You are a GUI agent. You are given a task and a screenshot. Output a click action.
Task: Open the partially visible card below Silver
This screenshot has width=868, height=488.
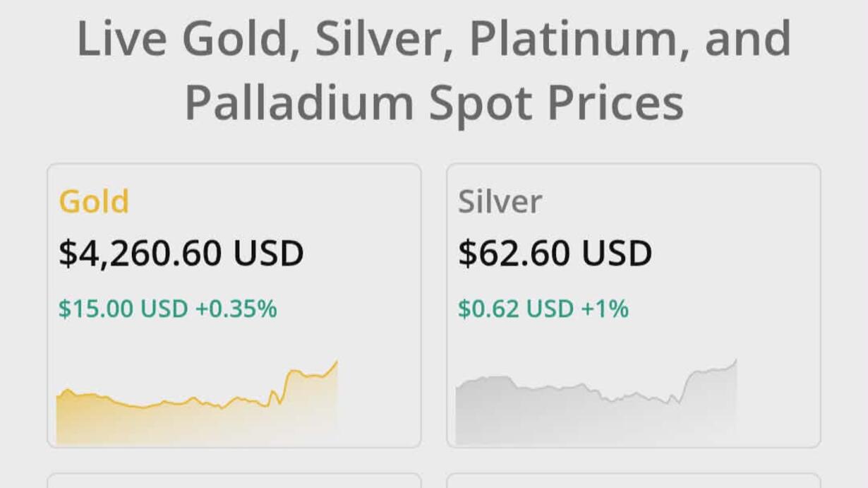click(x=633, y=481)
